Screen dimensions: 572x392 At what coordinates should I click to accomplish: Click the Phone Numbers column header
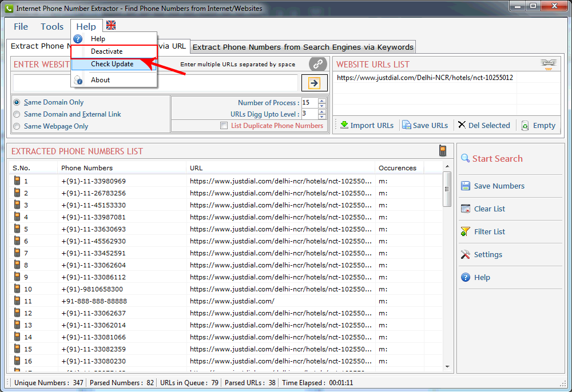coord(122,168)
